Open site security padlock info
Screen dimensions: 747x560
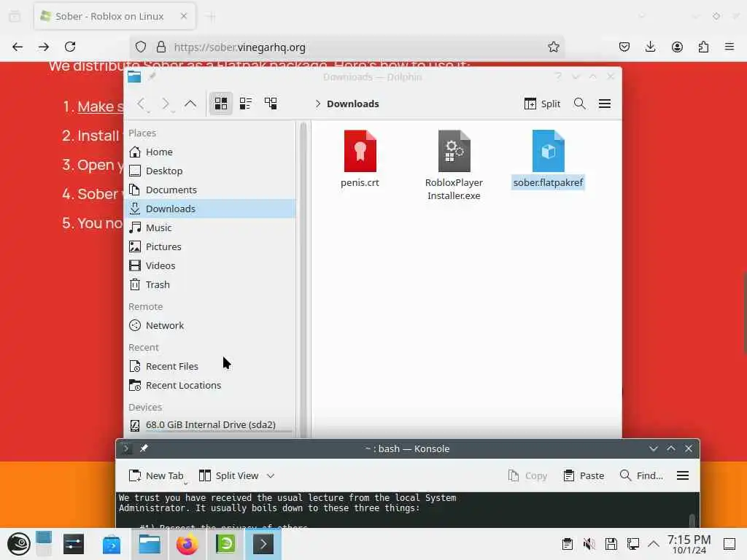tap(161, 47)
